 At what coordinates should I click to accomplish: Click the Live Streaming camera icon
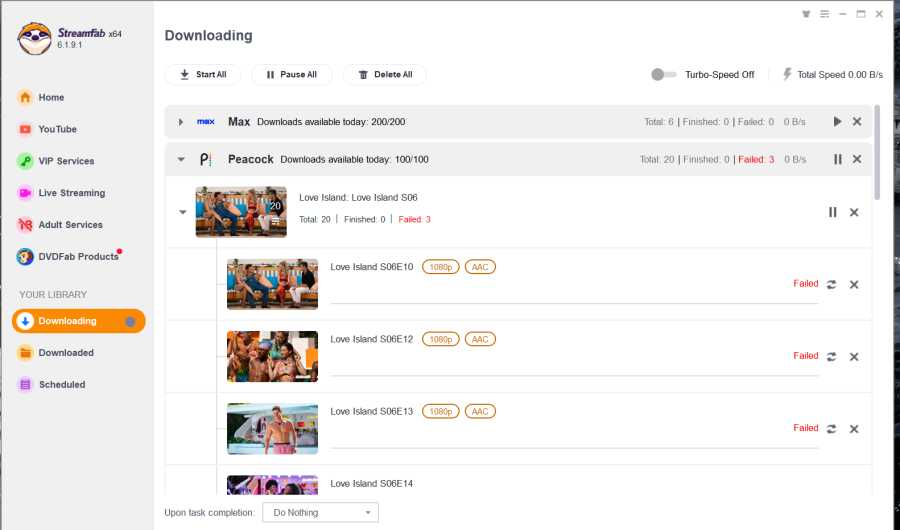click(x=25, y=193)
